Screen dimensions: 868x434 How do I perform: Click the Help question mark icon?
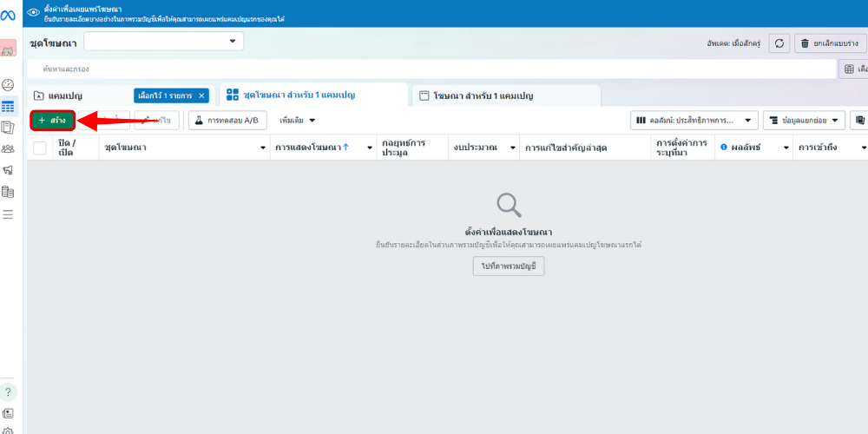point(8,391)
